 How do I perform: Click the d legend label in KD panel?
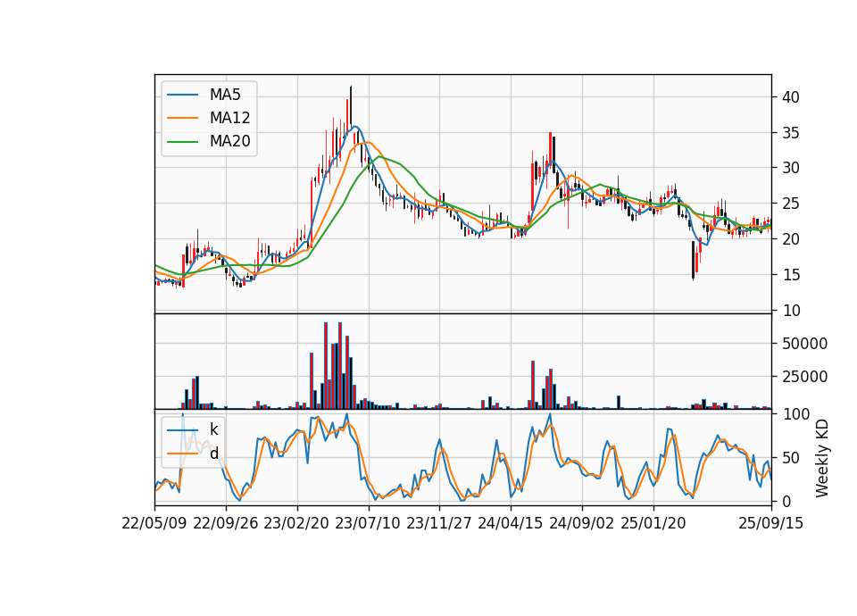click(x=213, y=454)
